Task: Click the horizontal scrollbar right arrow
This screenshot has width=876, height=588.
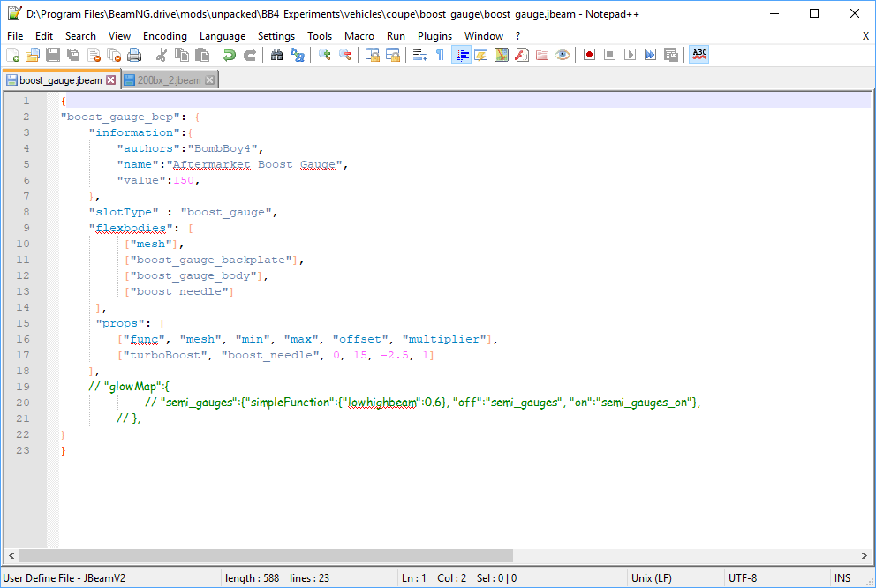Action: 865,555
